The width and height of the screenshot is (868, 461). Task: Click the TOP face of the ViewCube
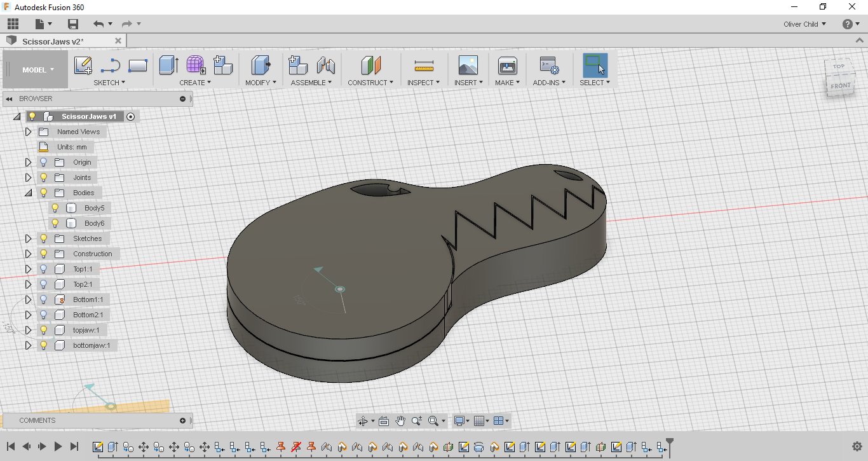(x=839, y=66)
